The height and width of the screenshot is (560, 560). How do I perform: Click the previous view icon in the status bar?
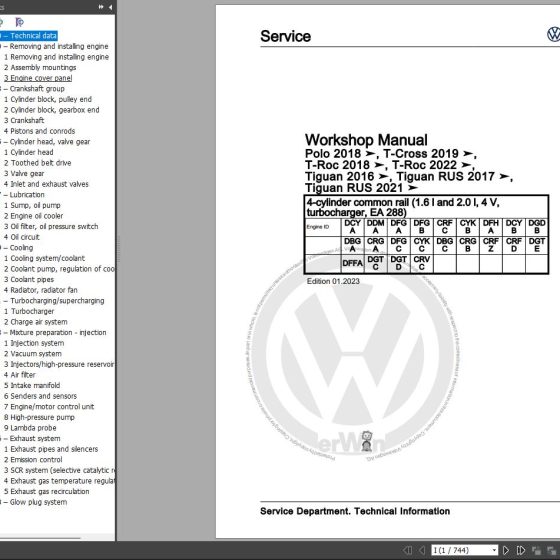[x=536, y=550]
